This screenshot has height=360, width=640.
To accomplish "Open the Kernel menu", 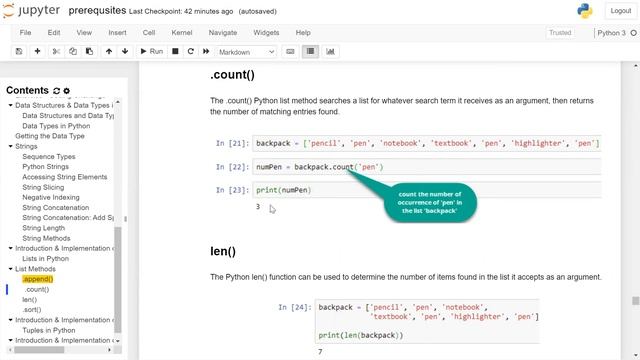I will point(182,33).
